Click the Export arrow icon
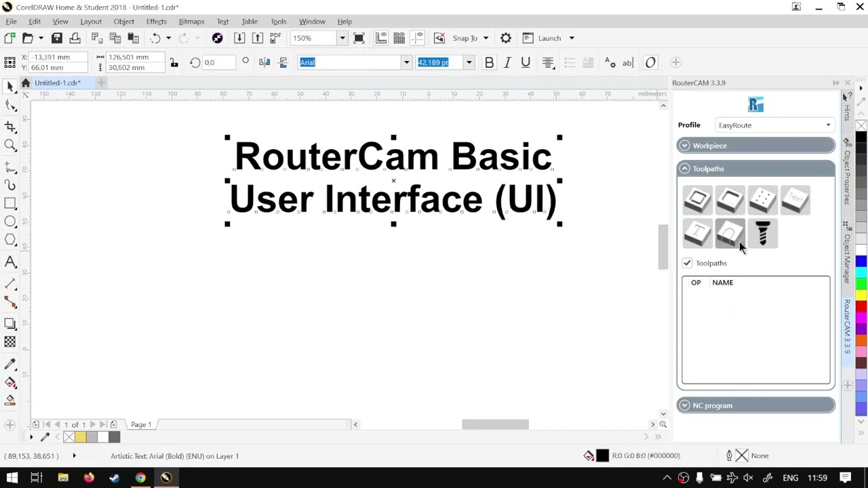 (258, 38)
